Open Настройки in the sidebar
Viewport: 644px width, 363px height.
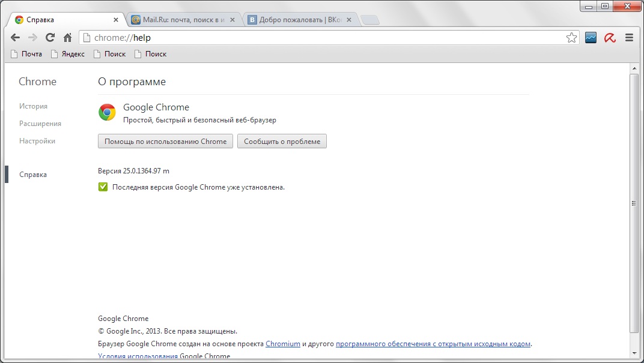(37, 140)
